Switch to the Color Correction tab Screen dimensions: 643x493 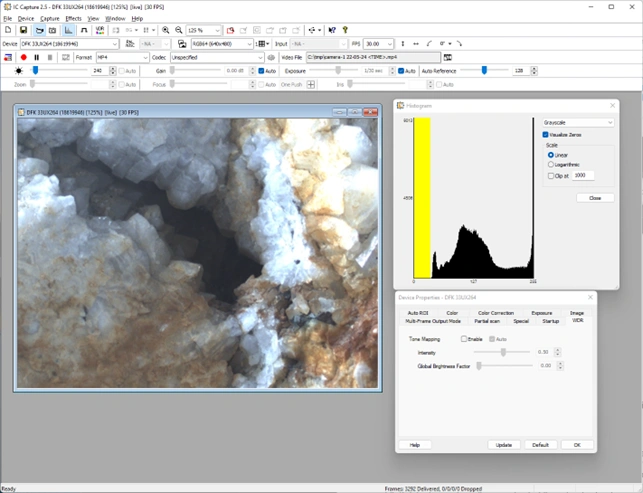(x=496, y=313)
